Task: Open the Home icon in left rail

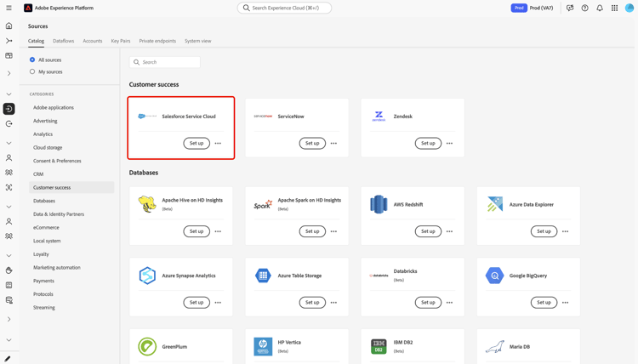Action: tap(9, 26)
